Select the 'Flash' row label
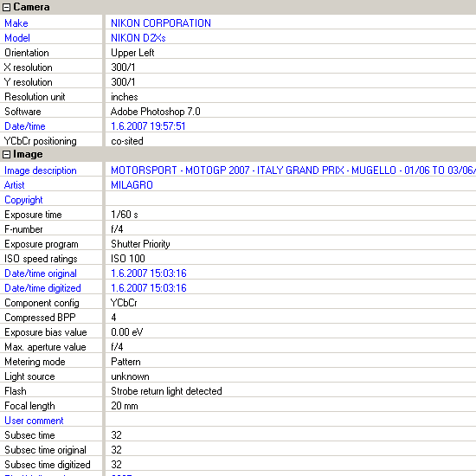476x476 pixels. pyautogui.click(x=16, y=391)
